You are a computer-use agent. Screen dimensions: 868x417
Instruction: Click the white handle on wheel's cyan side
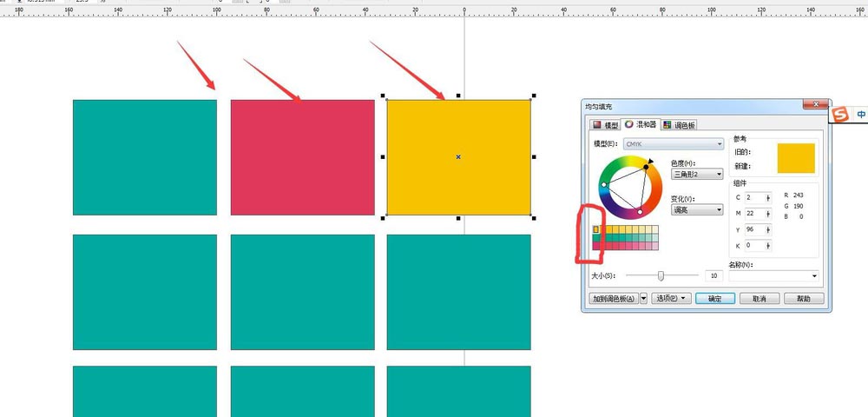[604, 184]
